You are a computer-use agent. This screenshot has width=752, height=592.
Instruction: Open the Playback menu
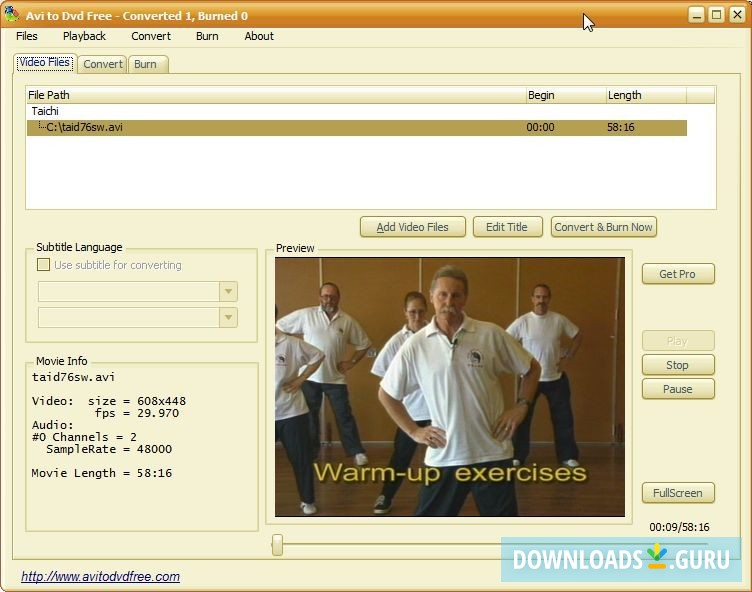[84, 36]
